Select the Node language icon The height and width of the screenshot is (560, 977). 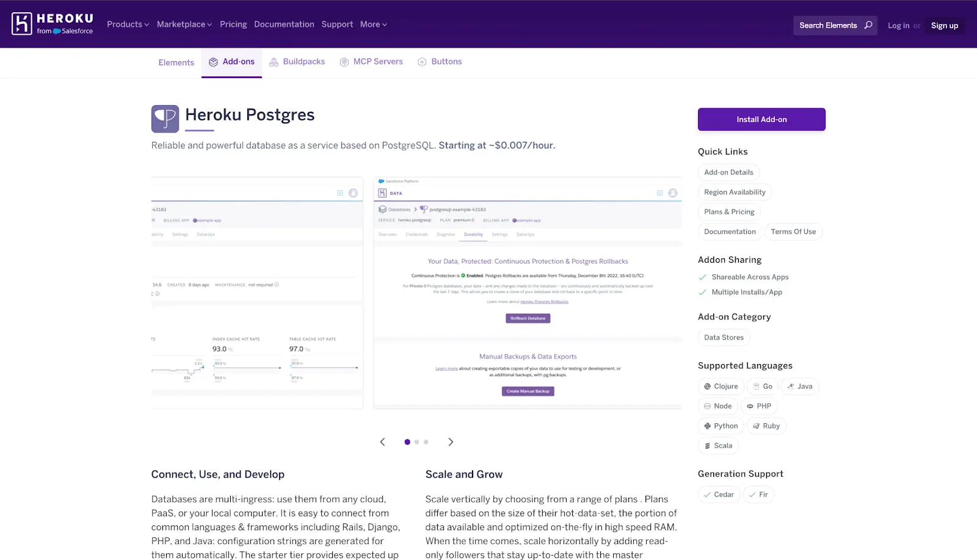pyautogui.click(x=707, y=405)
